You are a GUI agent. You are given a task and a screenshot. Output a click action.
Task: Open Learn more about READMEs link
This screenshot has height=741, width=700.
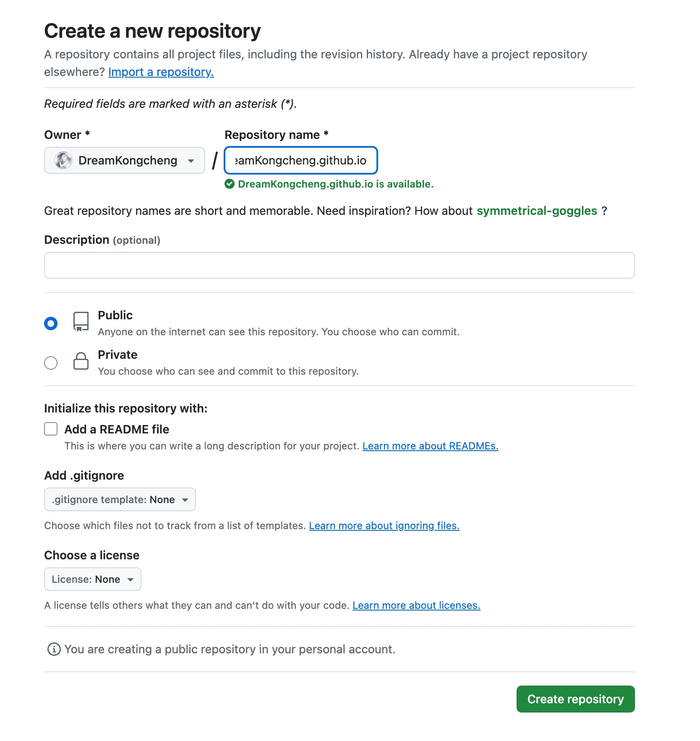tap(431, 446)
